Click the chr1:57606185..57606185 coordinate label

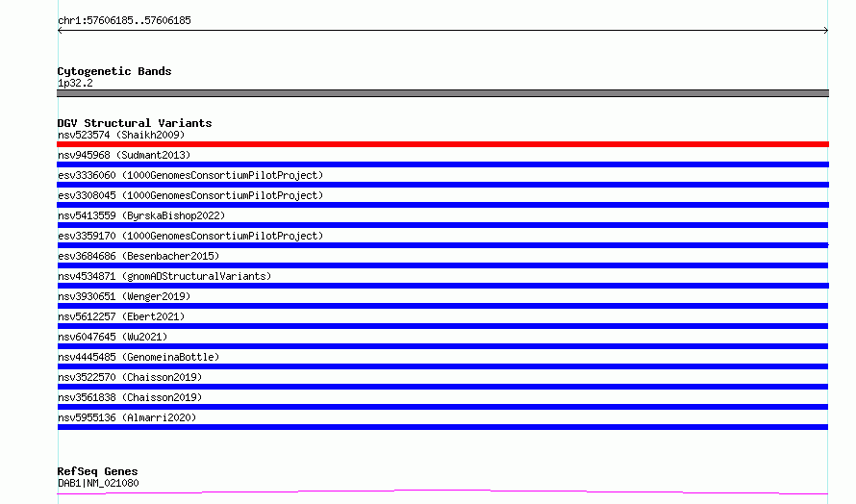point(124,21)
